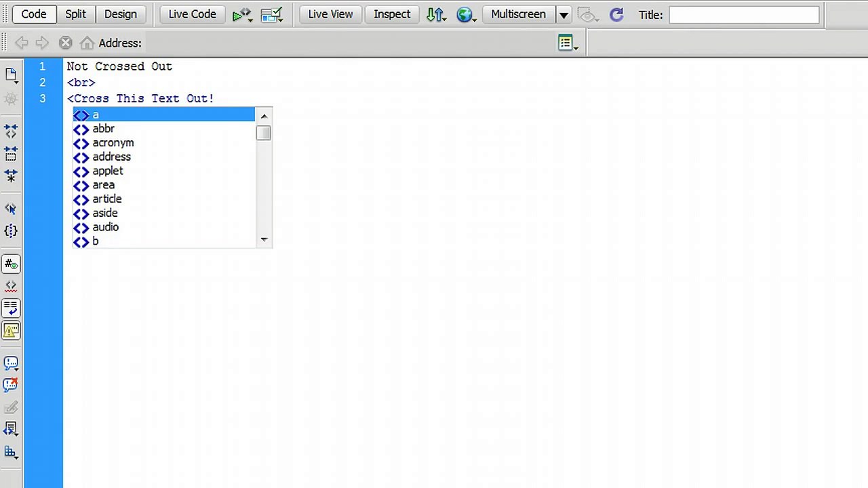Image resolution: width=868 pixels, height=488 pixels.
Task: Refresh the Design view
Action: [616, 15]
